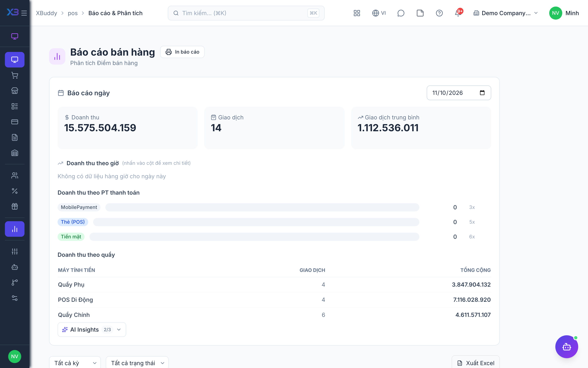Open the credit card sidebar icon
The width and height of the screenshot is (588, 368).
coord(14,122)
